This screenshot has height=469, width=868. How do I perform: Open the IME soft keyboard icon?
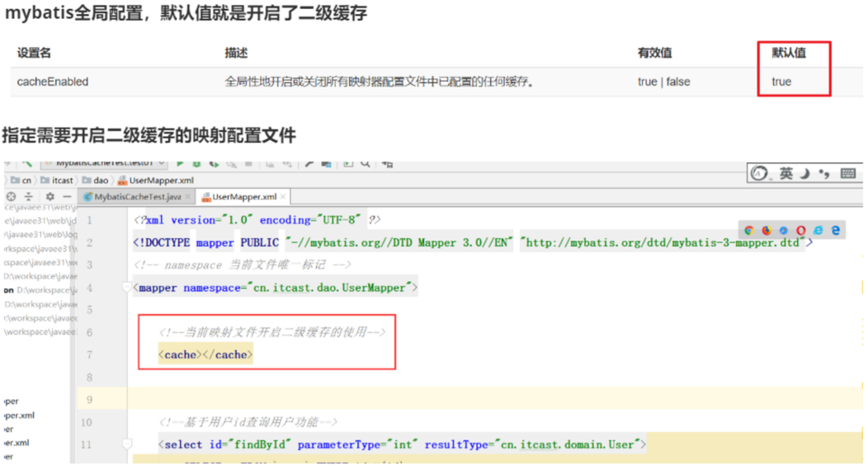[x=847, y=174]
